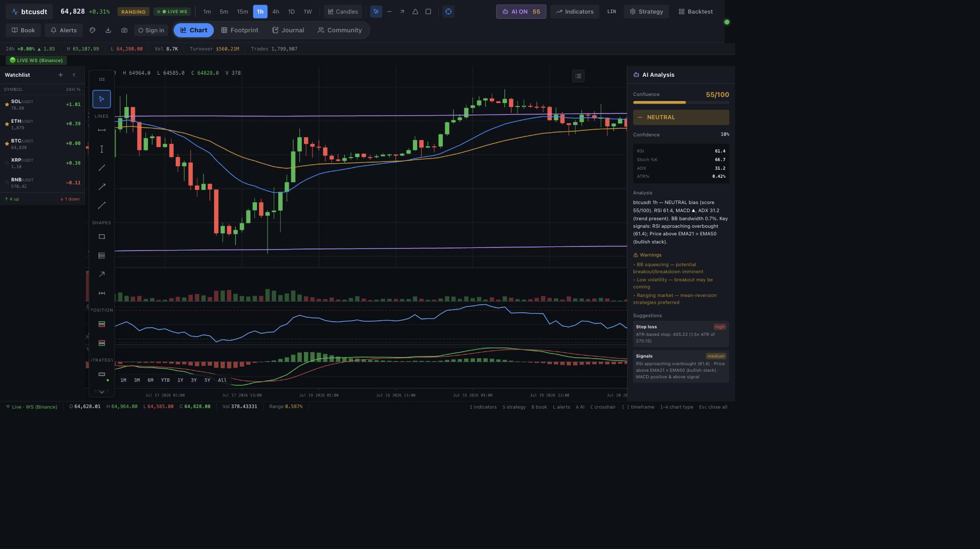The width and height of the screenshot is (980, 549).
Task: Pick the price range measure tool
Action: click(x=101, y=293)
